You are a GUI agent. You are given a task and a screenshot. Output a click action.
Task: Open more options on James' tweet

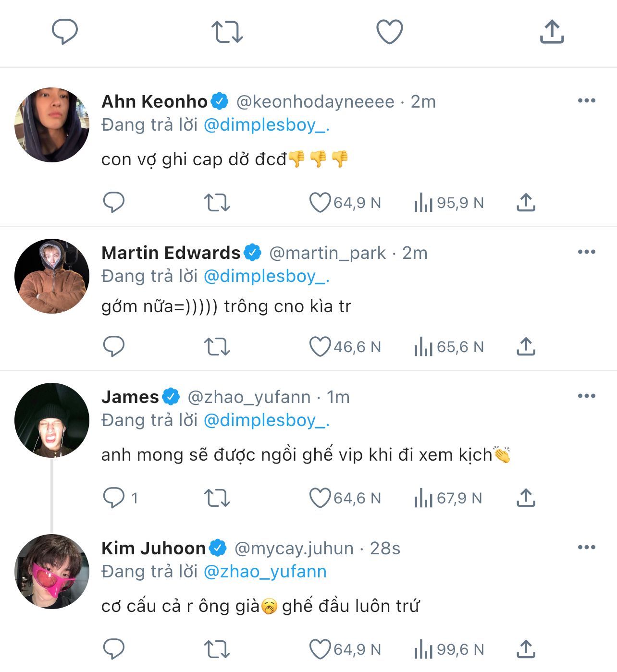click(x=586, y=396)
